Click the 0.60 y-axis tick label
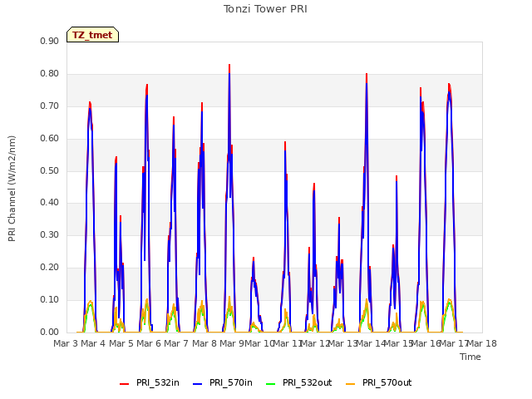The image size is (532, 399). [50, 139]
